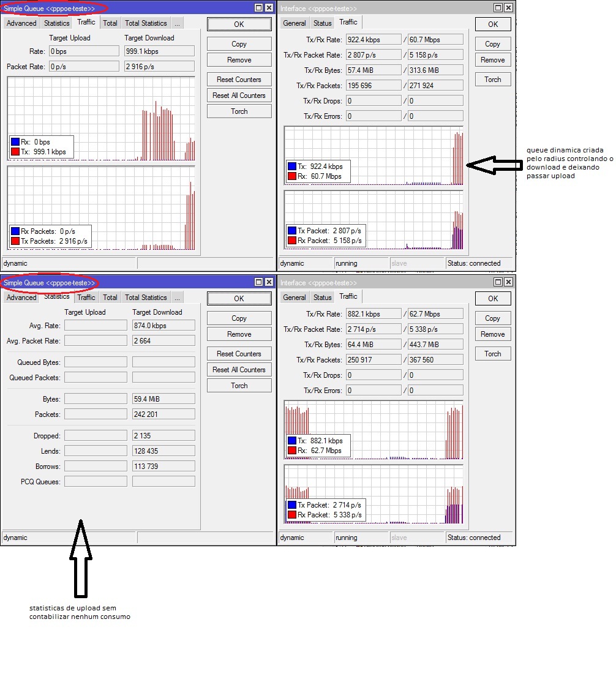Click red Rx 60.7 Mbps legend swatch
This screenshot has height=690, width=616.
[291, 176]
